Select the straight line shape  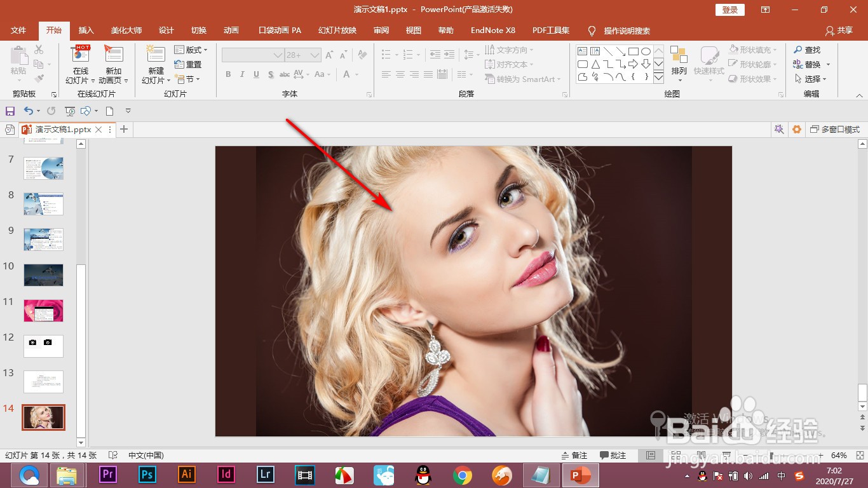(x=608, y=51)
